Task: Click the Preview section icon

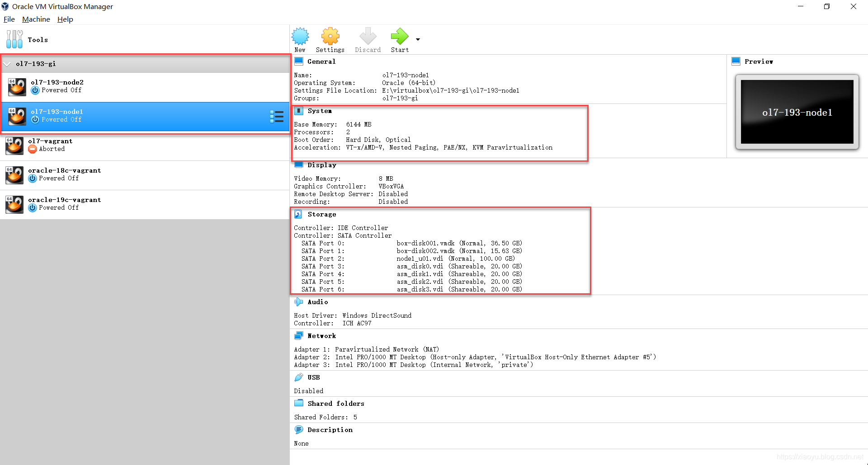Action: 736,61
